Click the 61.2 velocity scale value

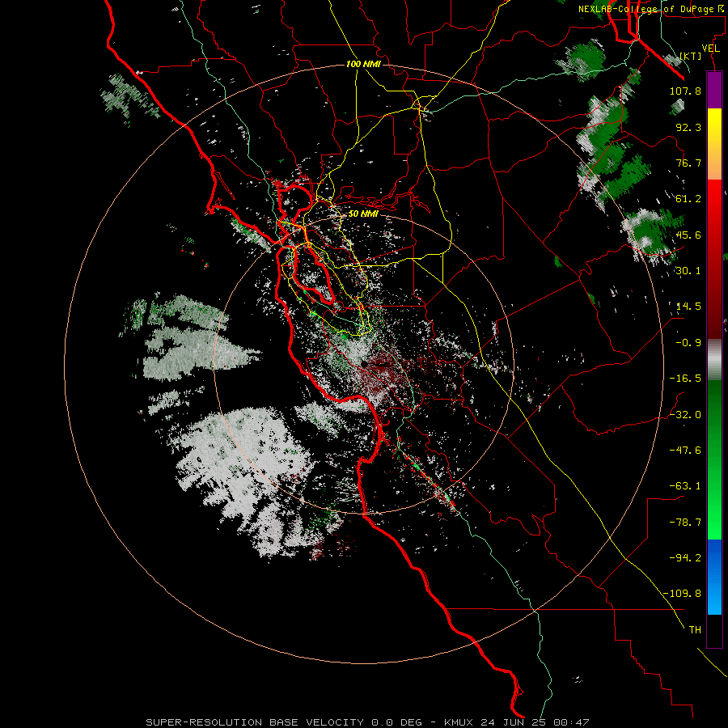(688, 199)
